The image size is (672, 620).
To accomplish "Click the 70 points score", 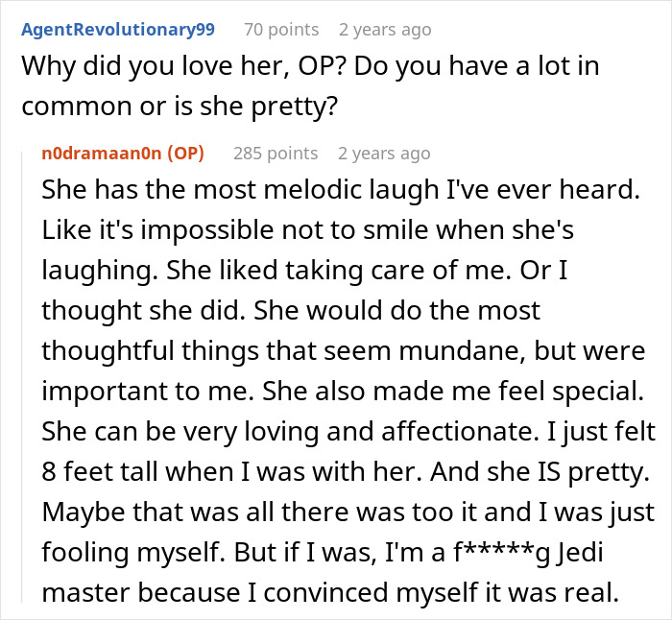I will pyautogui.click(x=280, y=30).
